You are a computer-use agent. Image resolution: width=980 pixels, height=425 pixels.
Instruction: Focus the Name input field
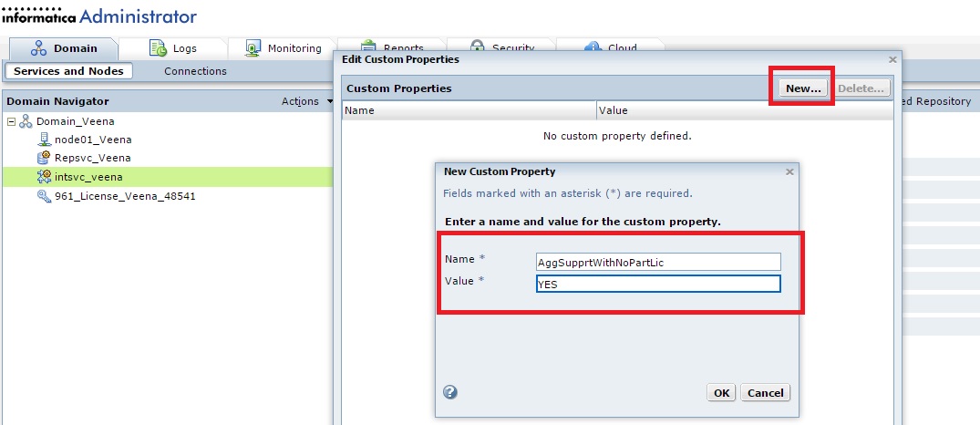[658, 262]
